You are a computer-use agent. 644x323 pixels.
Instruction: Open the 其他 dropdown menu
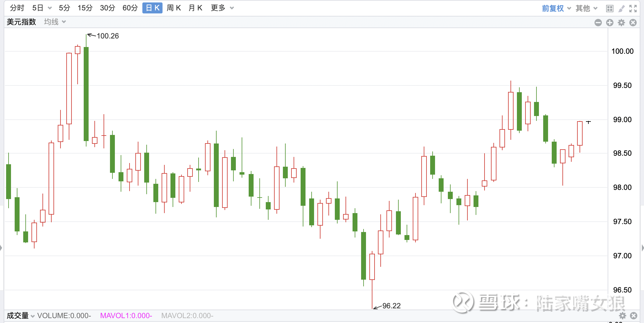[586, 8]
